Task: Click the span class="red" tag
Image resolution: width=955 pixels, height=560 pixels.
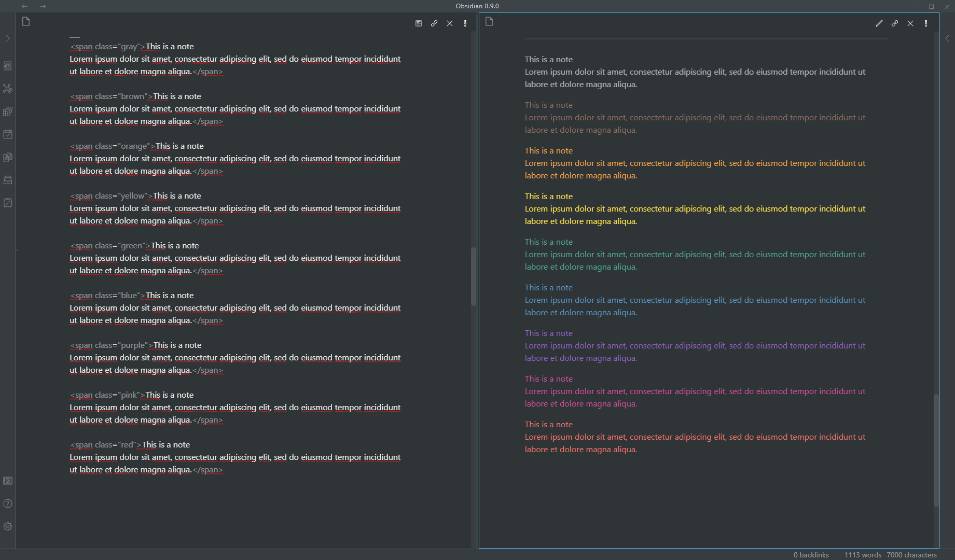Action: [106, 445]
